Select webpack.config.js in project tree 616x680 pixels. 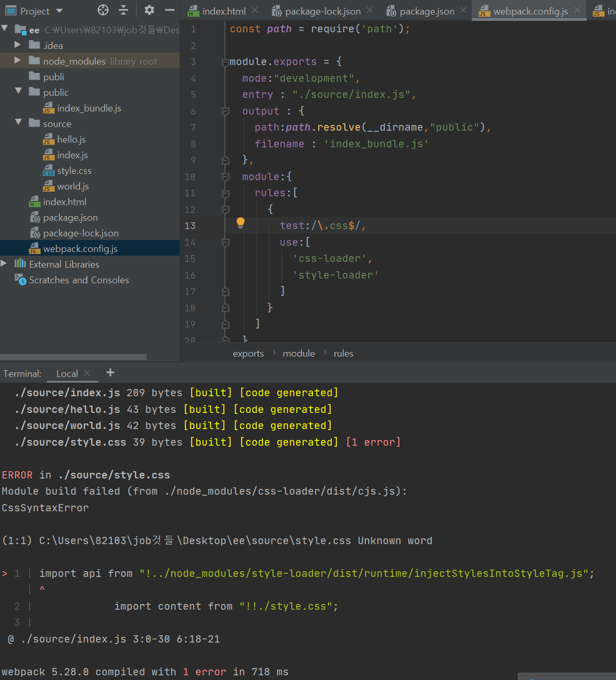(x=80, y=249)
